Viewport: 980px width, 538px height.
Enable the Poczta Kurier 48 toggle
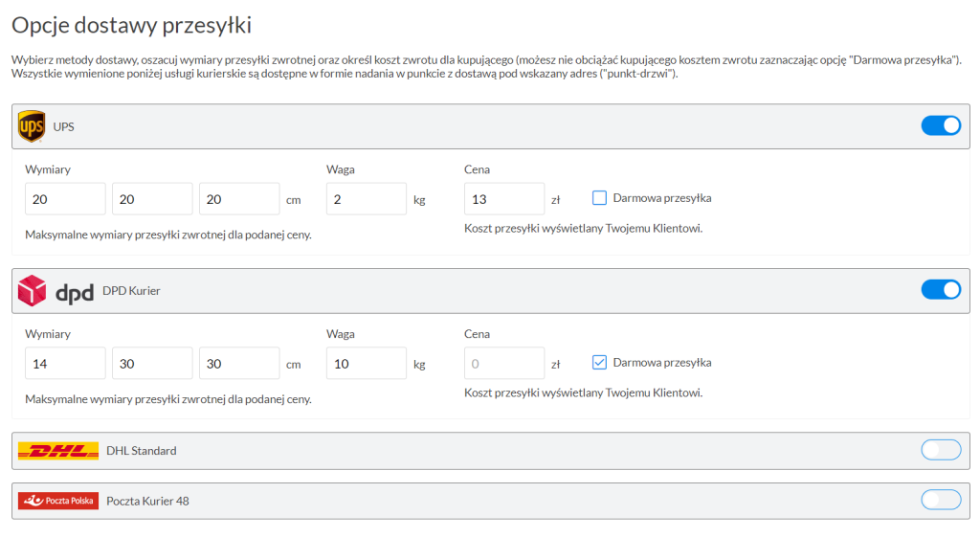[940, 500]
